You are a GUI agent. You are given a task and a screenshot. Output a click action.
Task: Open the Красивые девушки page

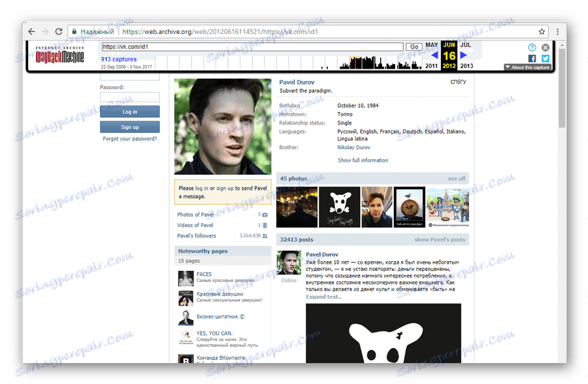(220, 294)
